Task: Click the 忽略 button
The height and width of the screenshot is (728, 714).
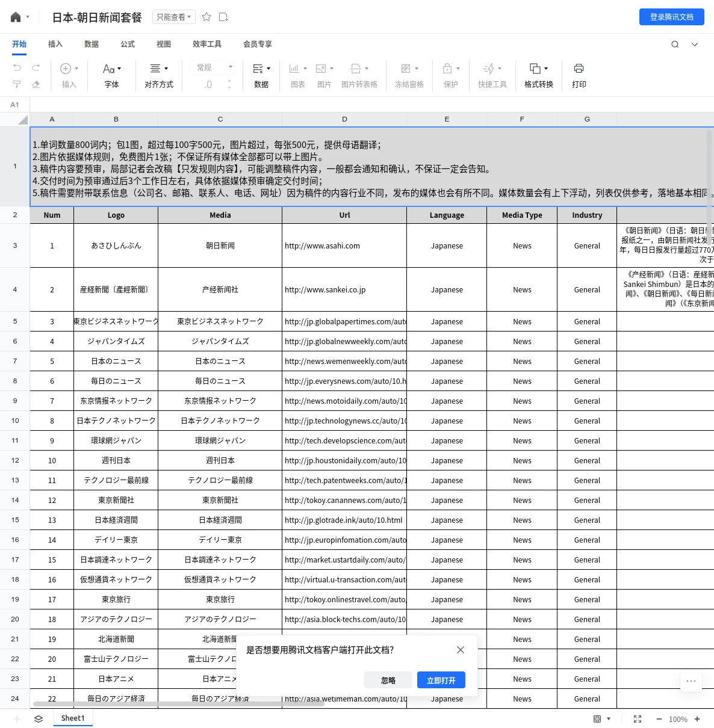Action: pyautogui.click(x=388, y=680)
